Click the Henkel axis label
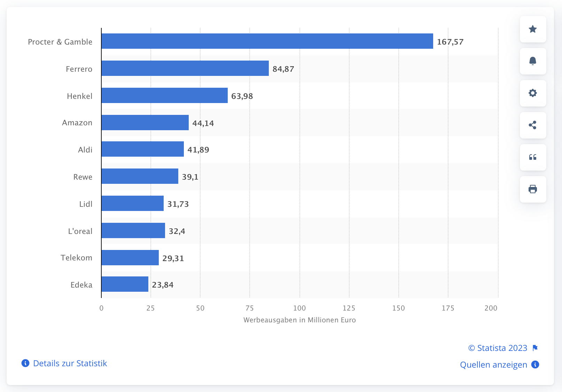The height and width of the screenshot is (392, 562). pyautogui.click(x=80, y=96)
